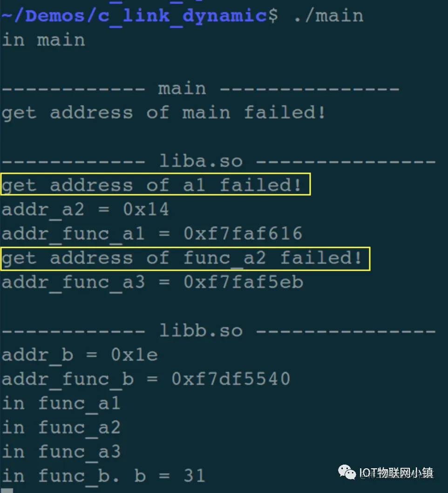Click the addr_b = 0x1e line

click(x=80, y=355)
